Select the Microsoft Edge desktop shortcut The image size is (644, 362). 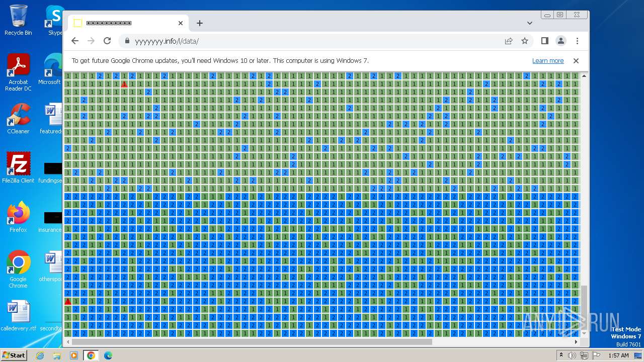tap(51, 69)
